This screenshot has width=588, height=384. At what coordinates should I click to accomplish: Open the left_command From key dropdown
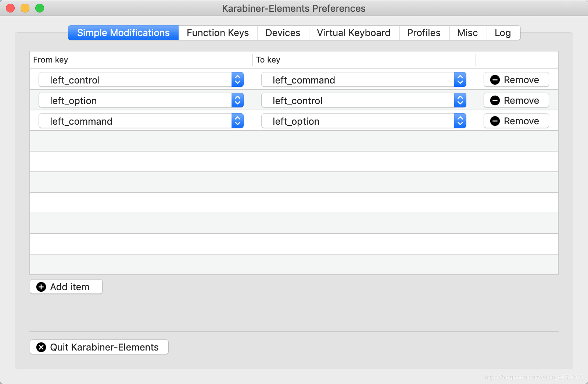pos(141,121)
